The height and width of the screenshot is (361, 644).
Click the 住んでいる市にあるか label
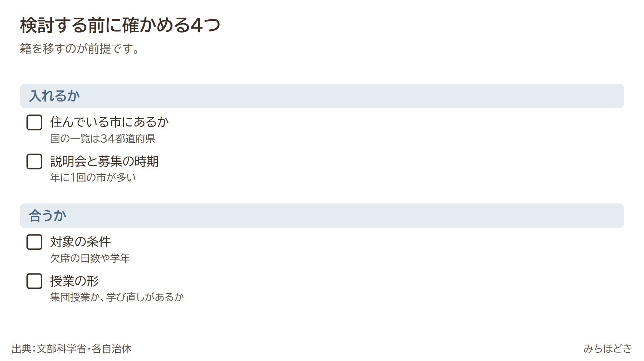point(109,122)
